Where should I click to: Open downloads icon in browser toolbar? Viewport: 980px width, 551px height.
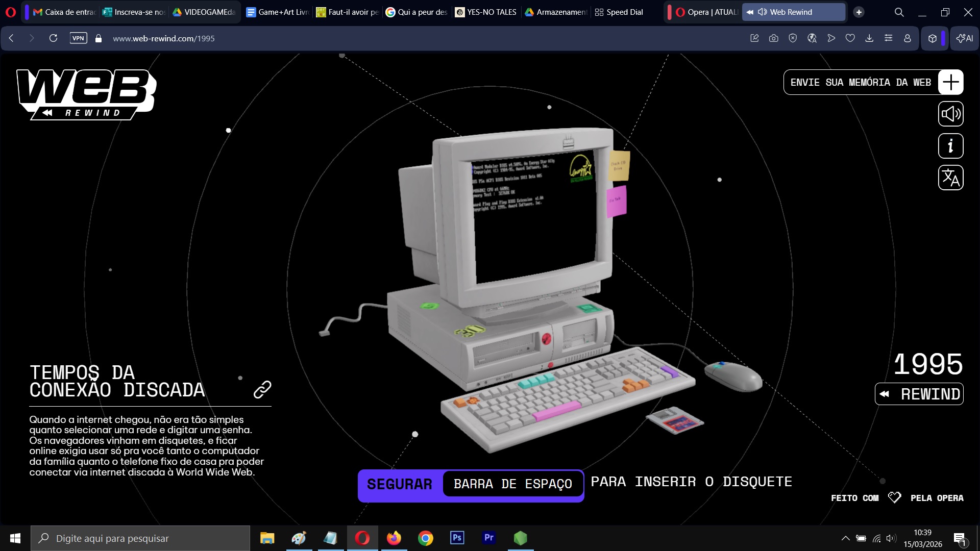point(869,38)
